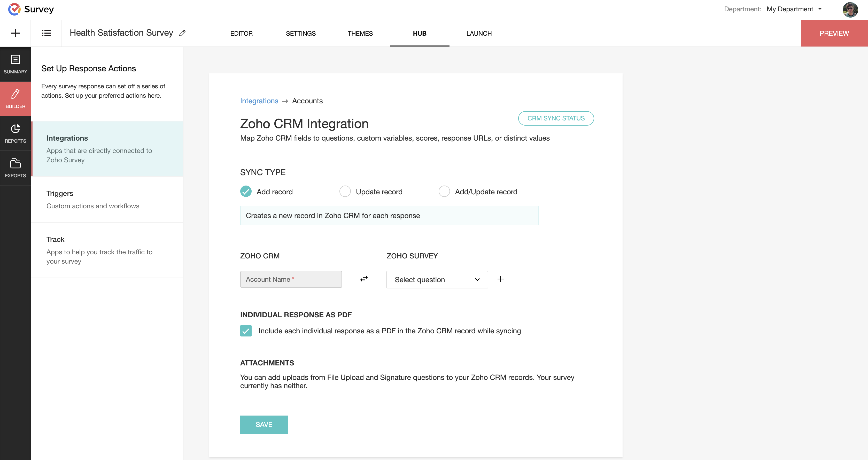
Task: Select the Add/Update record radio option
Action: click(x=444, y=191)
